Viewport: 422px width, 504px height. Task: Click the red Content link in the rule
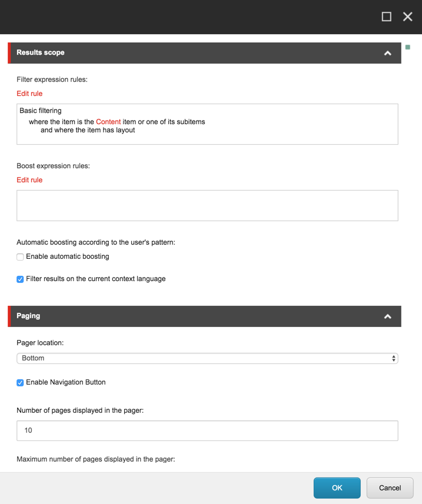(x=108, y=122)
